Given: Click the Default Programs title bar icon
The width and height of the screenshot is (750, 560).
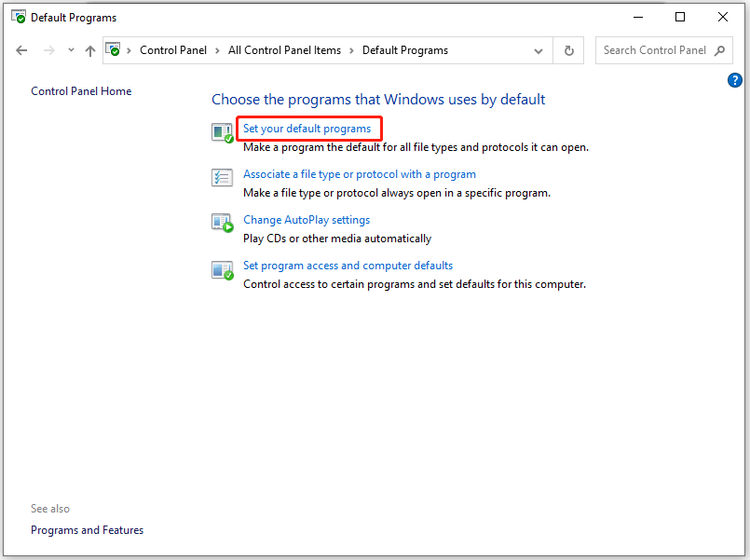Looking at the screenshot, I should [x=19, y=17].
